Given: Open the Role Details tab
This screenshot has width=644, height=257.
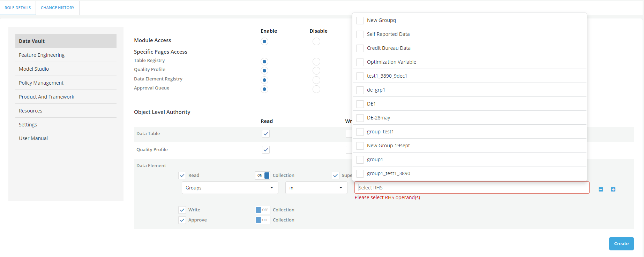Looking at the screenshot, I should click(x=18, y=8).
